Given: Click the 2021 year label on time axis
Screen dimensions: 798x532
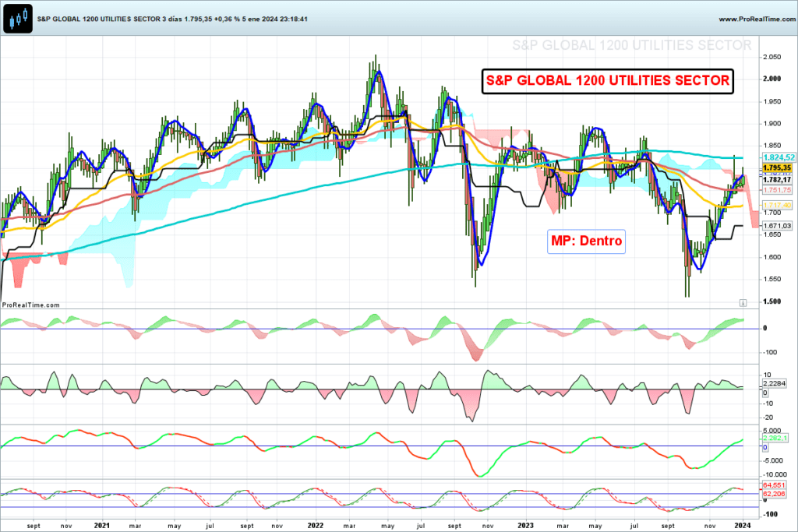Looking at the screenshot, I should click(x=102, y=526).
